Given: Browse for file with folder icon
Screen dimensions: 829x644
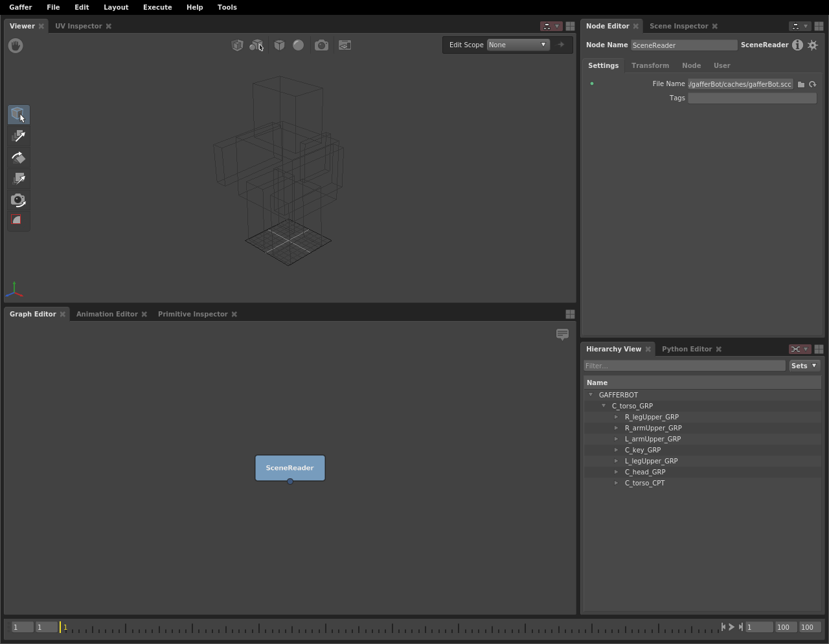Looking at the screenshot, I should click(x=801, y=84).
